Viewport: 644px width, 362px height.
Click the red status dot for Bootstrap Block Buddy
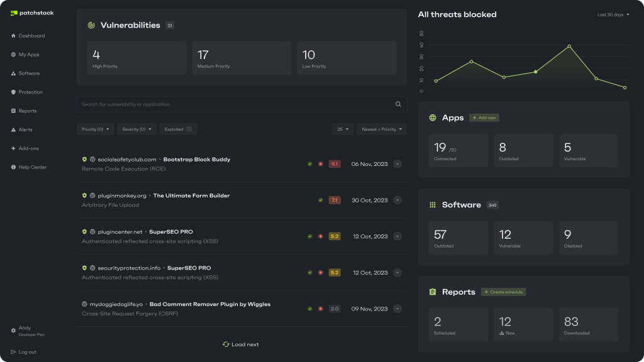320,164
